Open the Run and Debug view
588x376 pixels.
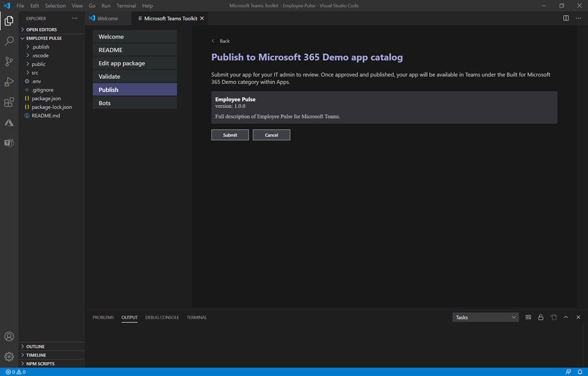click(x=9, y=82)
